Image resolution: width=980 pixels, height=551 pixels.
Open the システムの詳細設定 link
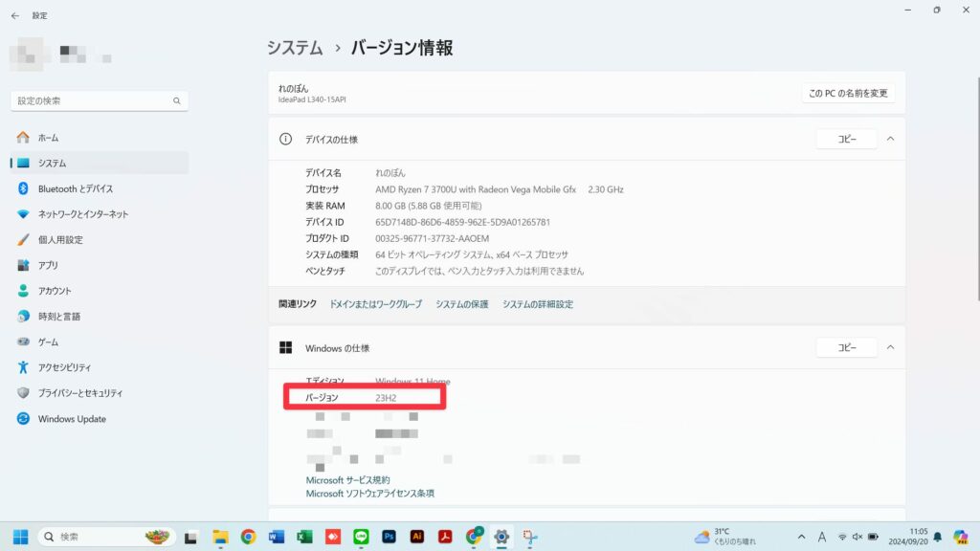539,302
